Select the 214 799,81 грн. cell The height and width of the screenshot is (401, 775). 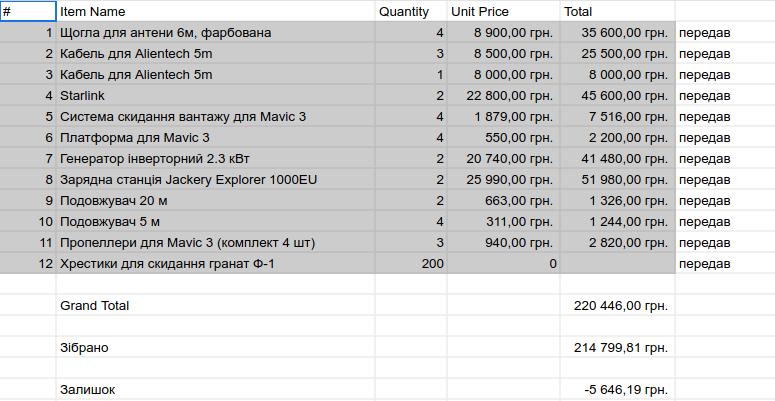point(616,348)
